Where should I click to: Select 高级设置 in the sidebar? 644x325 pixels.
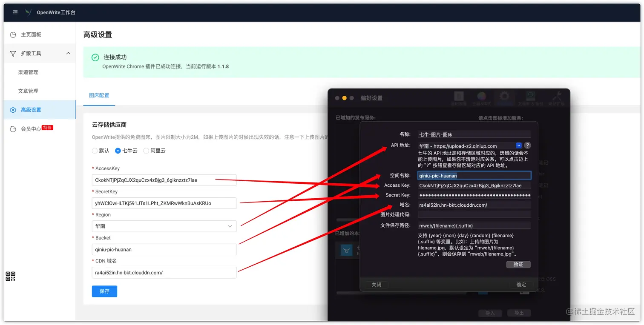click(x=40, y=110)
